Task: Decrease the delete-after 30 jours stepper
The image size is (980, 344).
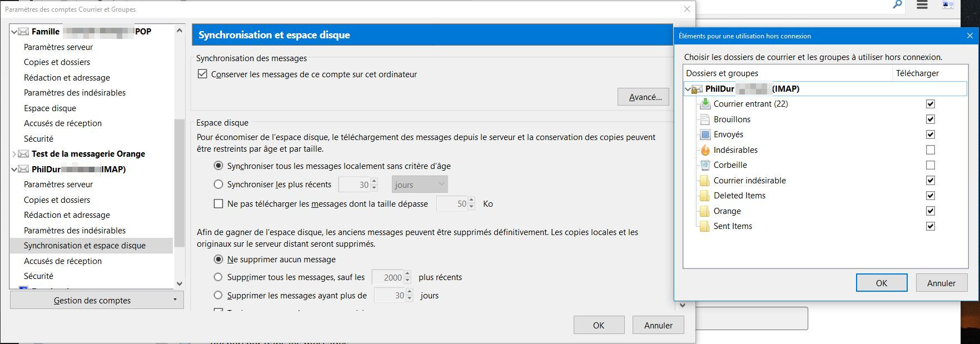Action: click(410, 299)
